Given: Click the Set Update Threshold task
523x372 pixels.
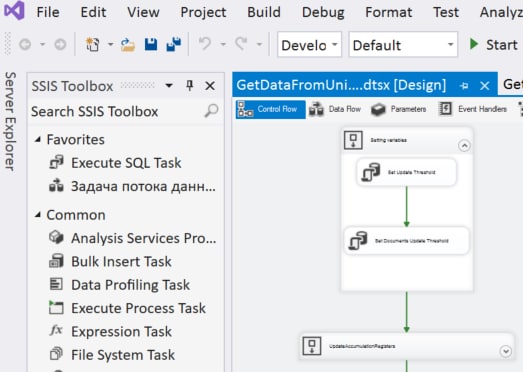Looking at the screenshot, I should click(406, 172).
